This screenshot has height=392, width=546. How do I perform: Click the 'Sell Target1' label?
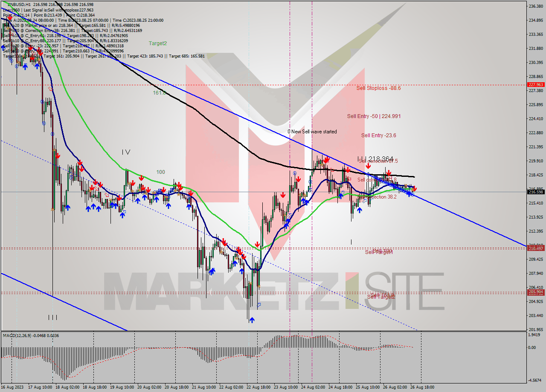point(379,252)
